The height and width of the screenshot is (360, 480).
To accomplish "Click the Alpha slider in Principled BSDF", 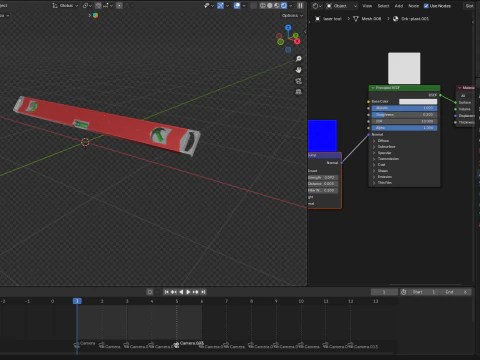I will [x=404, y=128].
